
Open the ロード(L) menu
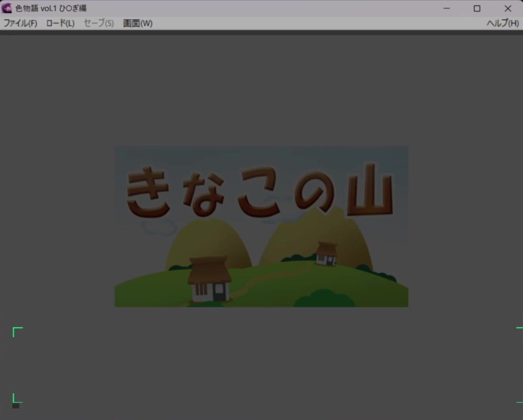click(60, 23)
